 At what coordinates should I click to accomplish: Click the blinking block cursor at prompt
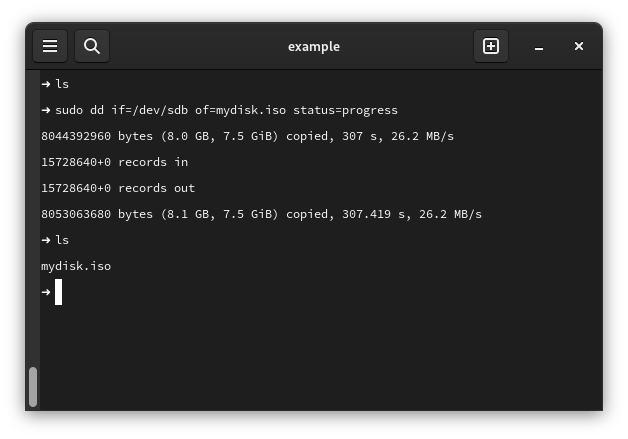point(59,292)
